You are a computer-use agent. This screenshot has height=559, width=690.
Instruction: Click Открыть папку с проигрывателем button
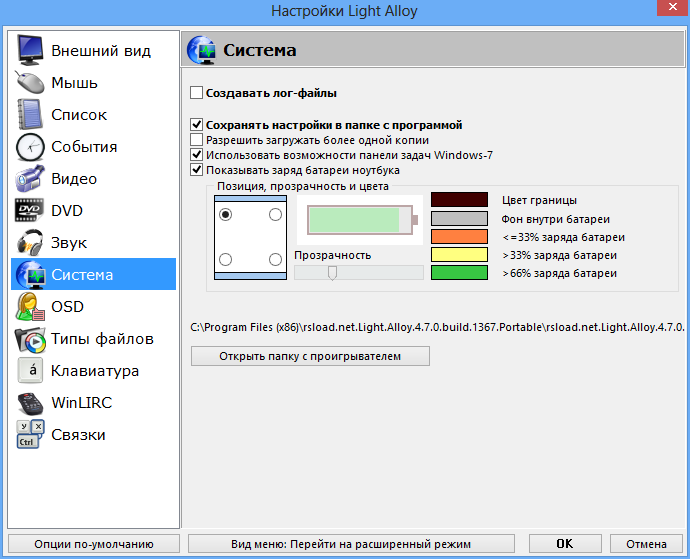(310, 356)
